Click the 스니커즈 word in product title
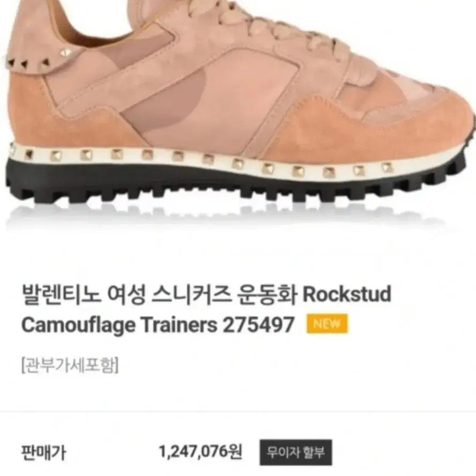476x476 pixels. click(x=191, y=295)
